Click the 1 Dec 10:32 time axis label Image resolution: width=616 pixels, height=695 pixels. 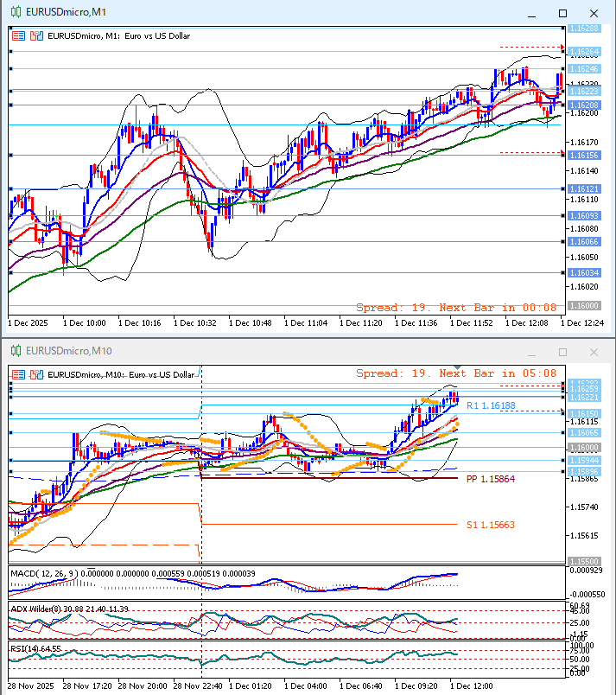click(194, 322)
